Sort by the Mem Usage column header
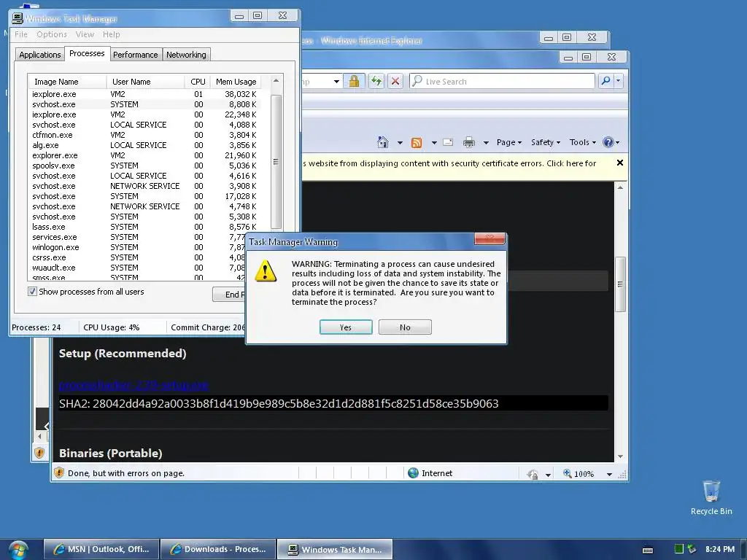 click(236, 82)
